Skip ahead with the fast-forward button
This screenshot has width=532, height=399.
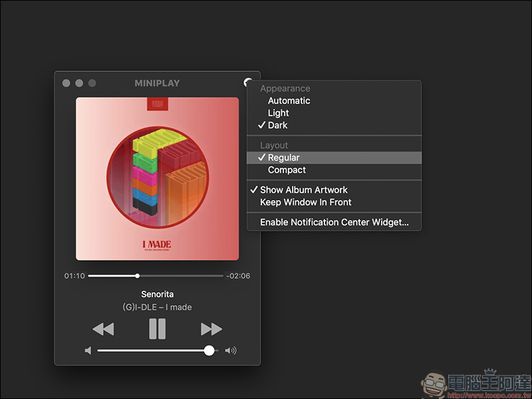[211, 329]
